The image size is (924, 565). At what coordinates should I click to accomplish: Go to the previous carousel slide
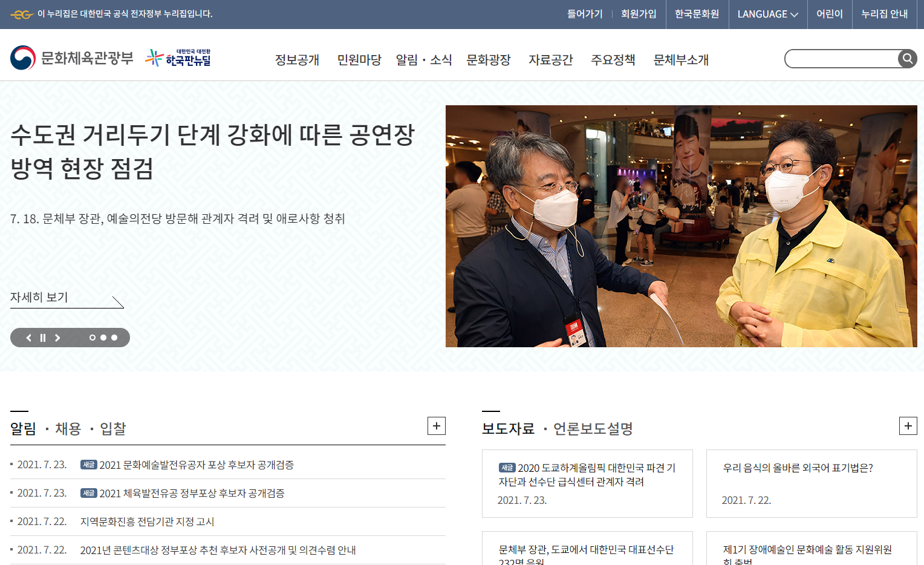pyautogui.click(x=28, y=338)
